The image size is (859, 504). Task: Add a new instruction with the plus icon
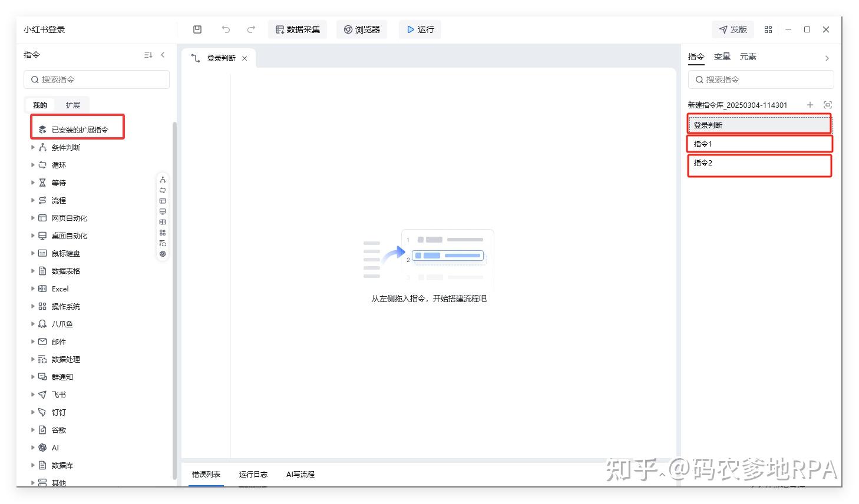point(810,104)
